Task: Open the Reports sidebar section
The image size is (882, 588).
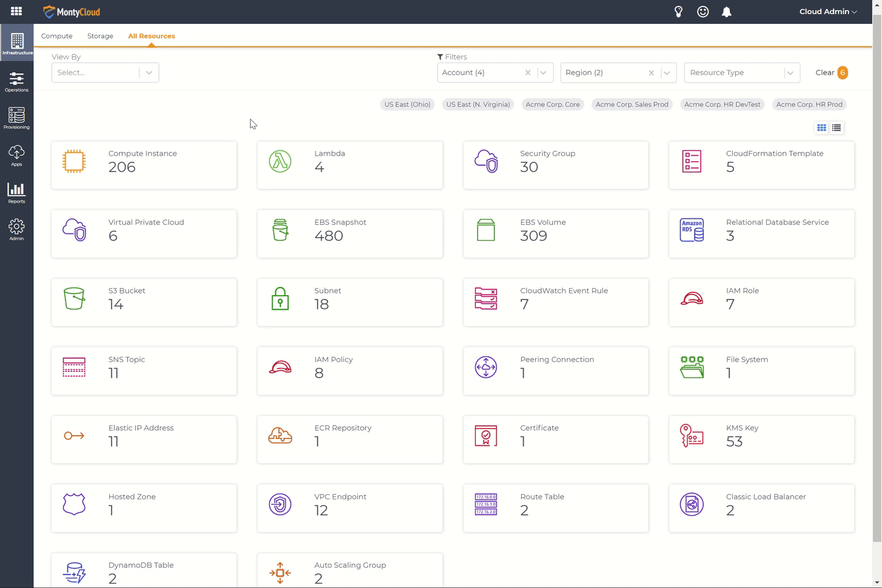Action: click(x=16, y=193)
